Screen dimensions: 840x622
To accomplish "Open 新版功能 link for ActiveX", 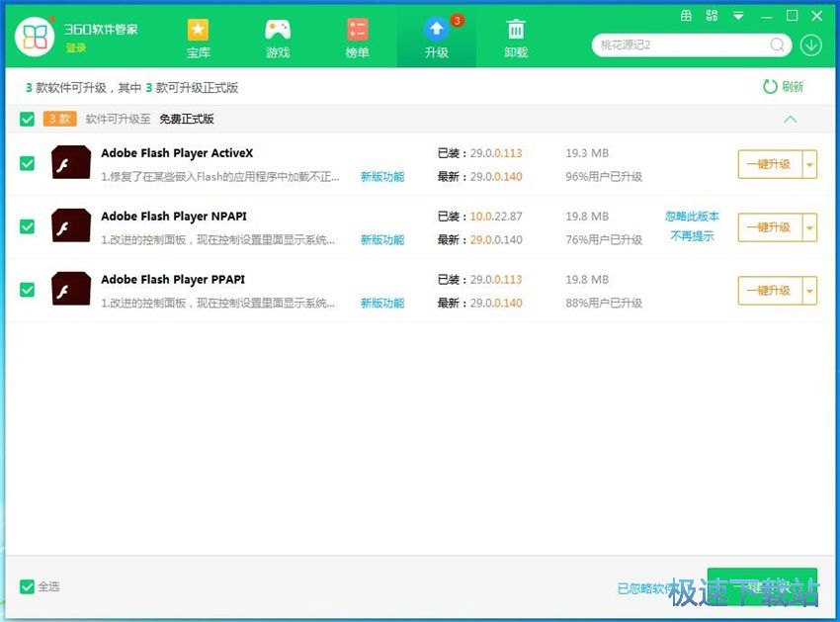I will (x=382, y=176).
